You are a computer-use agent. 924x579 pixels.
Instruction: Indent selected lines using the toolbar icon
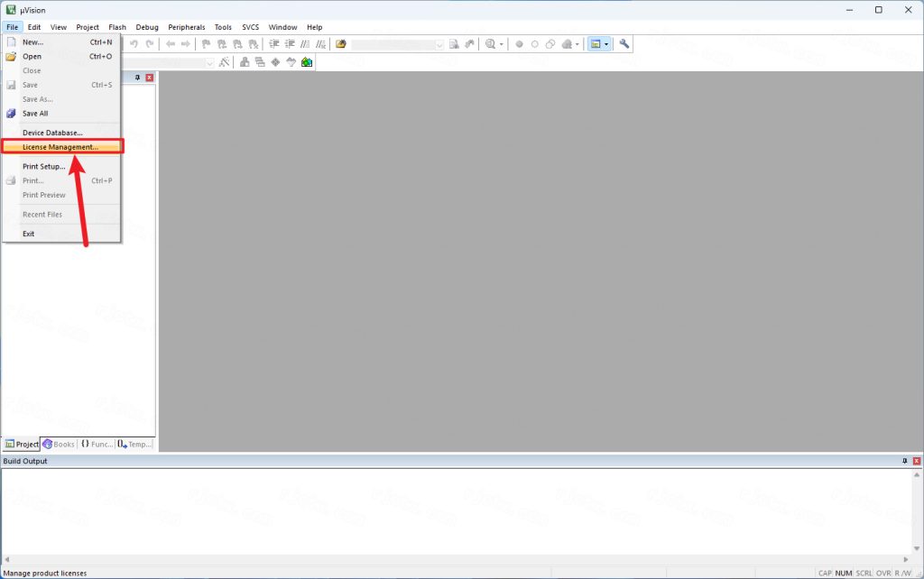pos(273,43)
